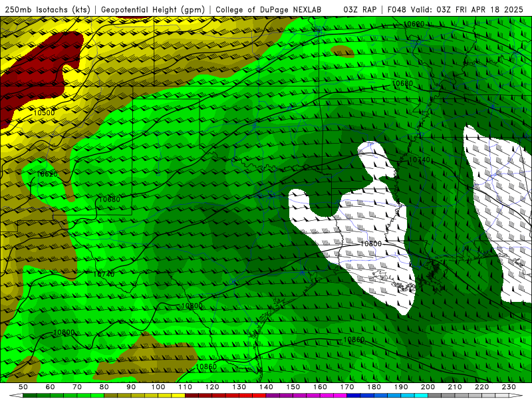Click the 110 value on the color scale
532x399 pixels.
[186, 387]
